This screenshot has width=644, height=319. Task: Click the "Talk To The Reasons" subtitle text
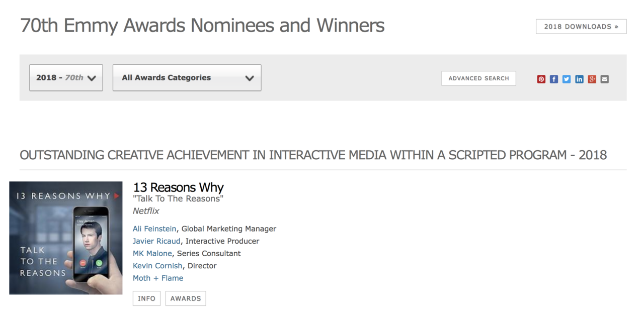(x=178, y=198)
